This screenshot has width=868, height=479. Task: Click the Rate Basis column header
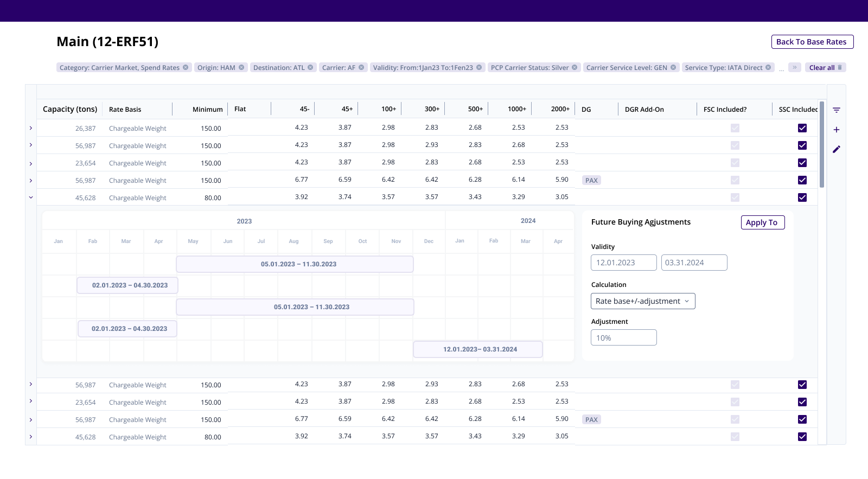pos(125,110)
